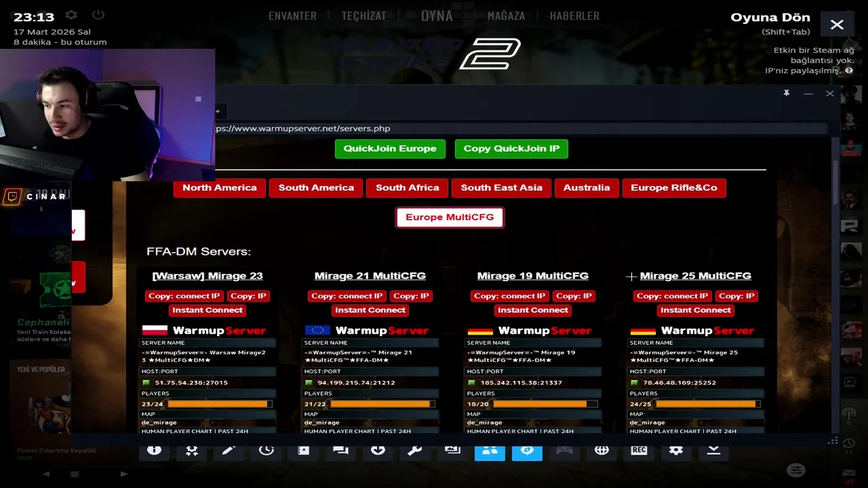Open overlay settings gear in bottom toolbar
This screenshot has width=868, height=488.
point(676,450)
